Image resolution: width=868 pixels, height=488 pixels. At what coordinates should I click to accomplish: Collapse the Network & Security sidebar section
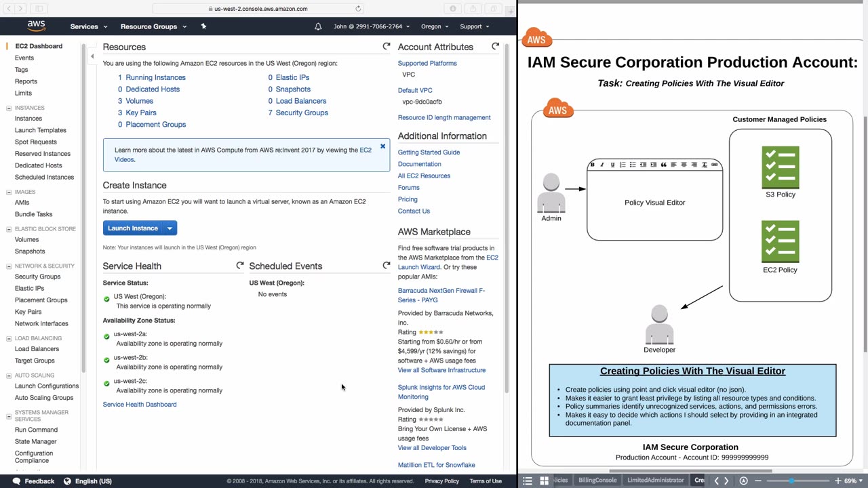[x=9, y=266]
